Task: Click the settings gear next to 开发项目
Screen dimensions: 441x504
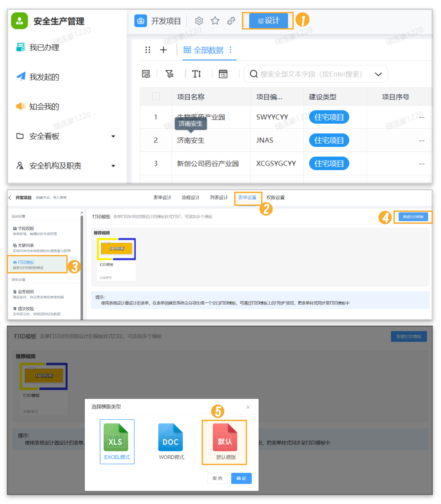Action: point(199,21)
